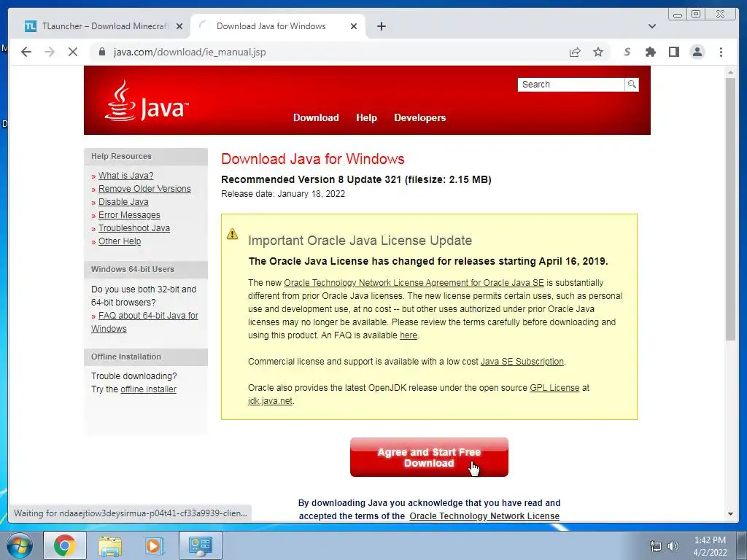This screenshot has width=747, height=560.
Task: Bookmark this page with the star
Action: pos(598,52)
